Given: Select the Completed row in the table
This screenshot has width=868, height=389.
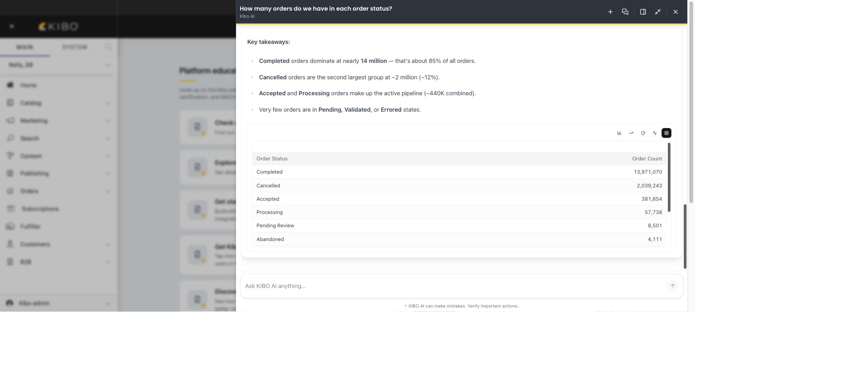Looking at the screenshot, I should [459, 172].
